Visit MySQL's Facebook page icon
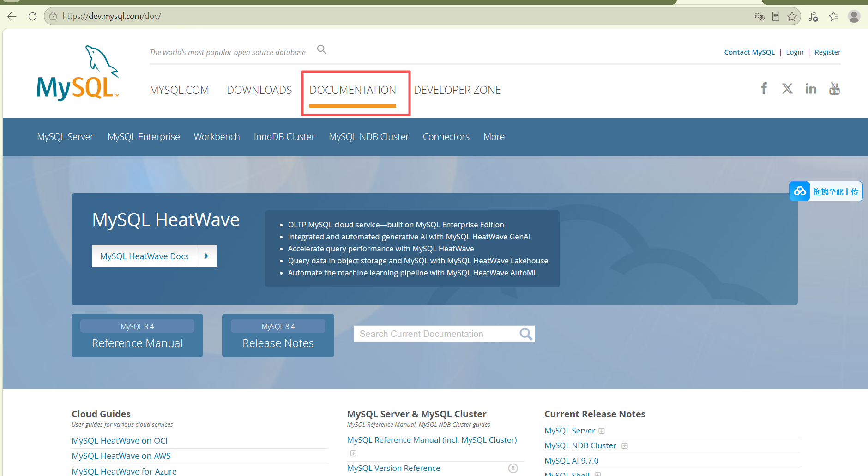 point(764,88)
